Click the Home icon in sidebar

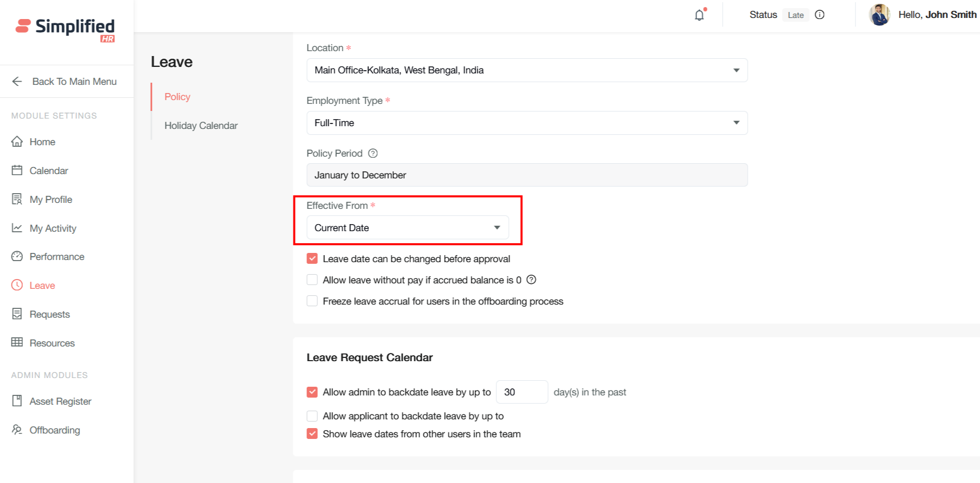(x=17, y=142)
